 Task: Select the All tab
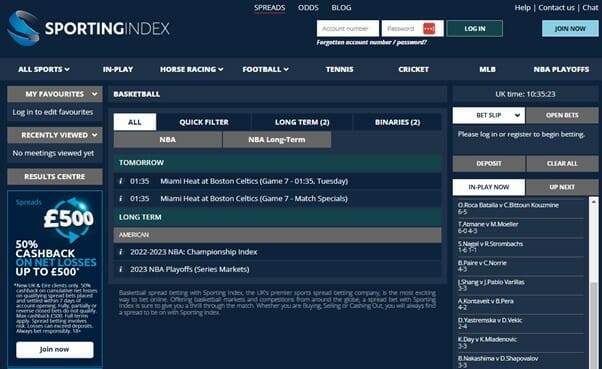135,122
